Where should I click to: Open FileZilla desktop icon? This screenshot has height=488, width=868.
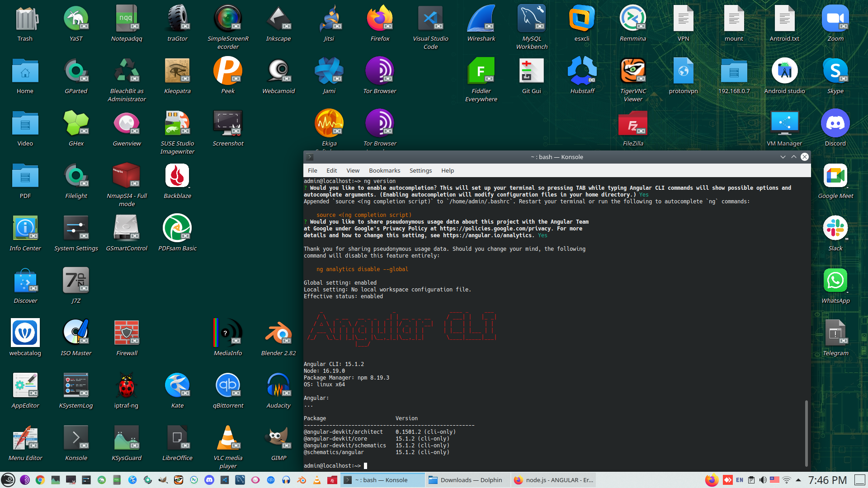click(632, 124)
